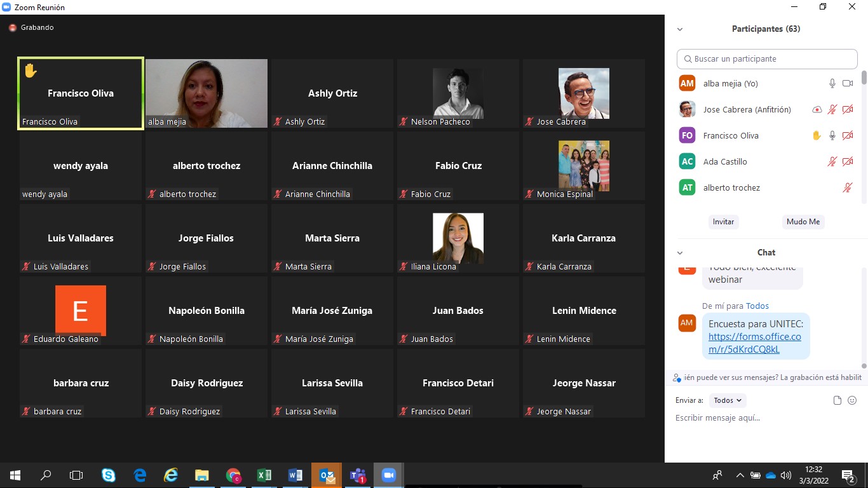Click Jose Cabrera (Anfitrión) in the participant list

(747, 109)
